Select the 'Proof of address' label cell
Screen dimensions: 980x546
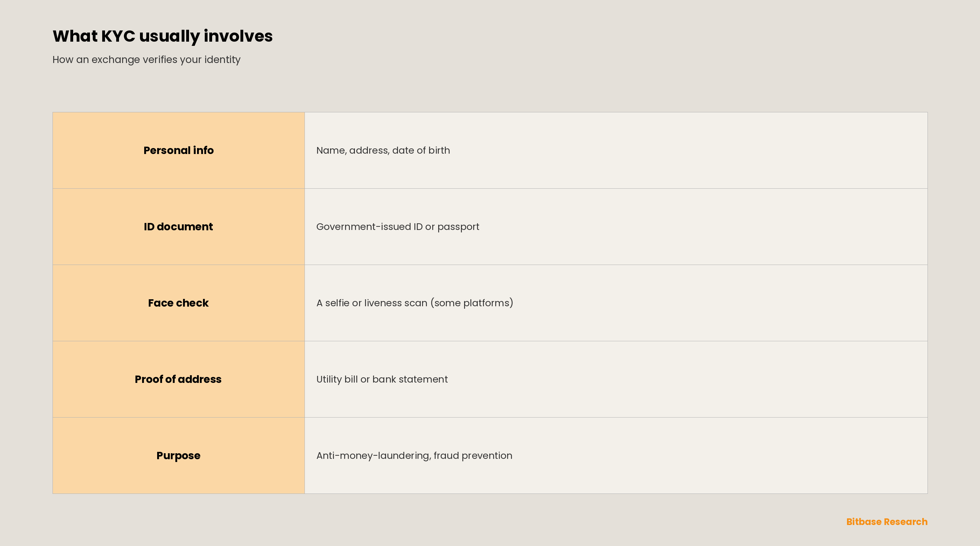pyautogui.click(x=178, y=379)
